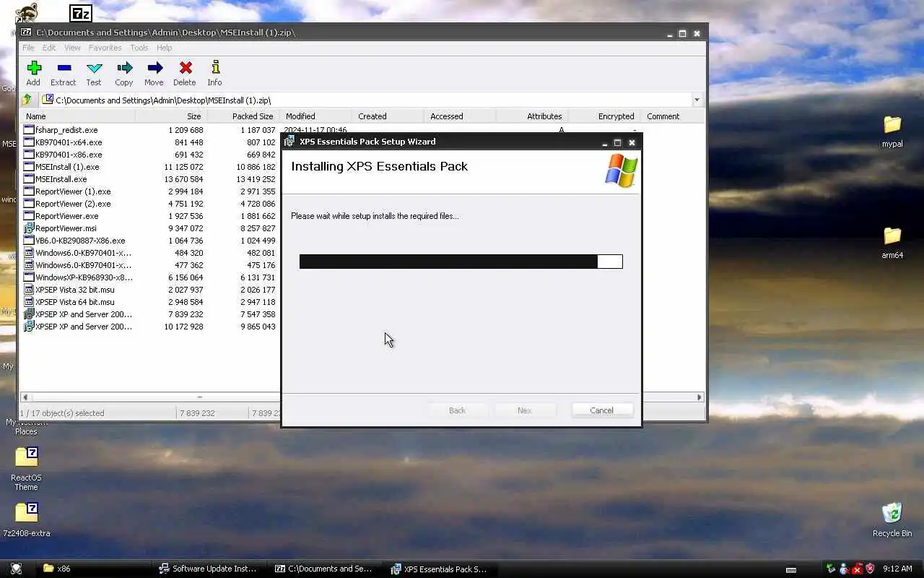Click the red security shield tray icon

point(870,569)
